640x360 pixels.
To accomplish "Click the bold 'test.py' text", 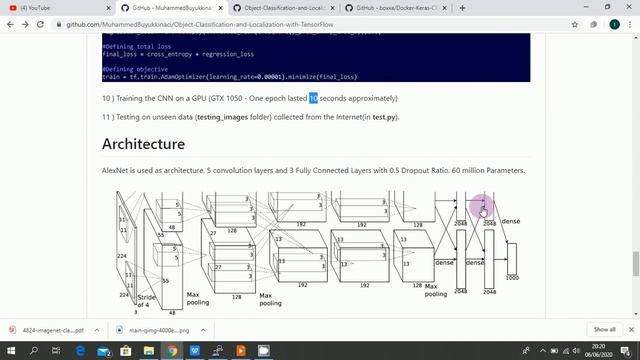I will point(384,117).
